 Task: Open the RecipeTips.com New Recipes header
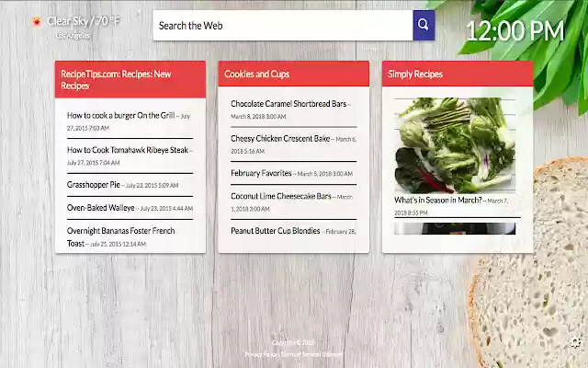click(130, 80)
